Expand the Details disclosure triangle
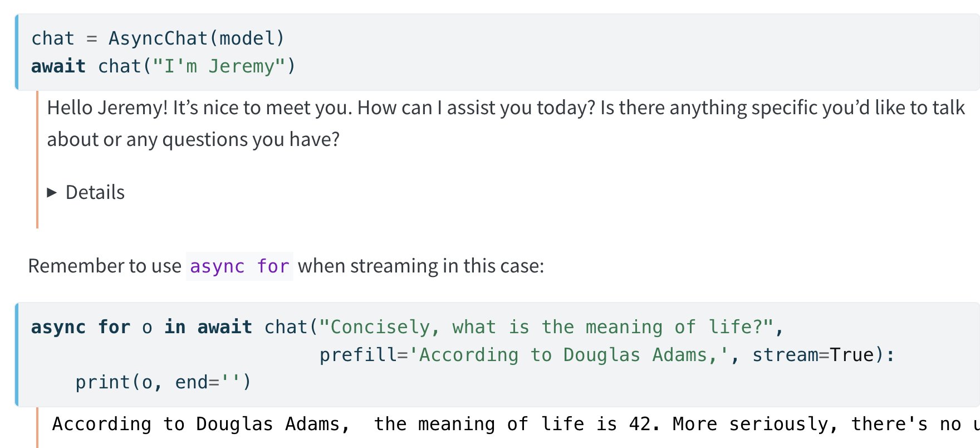The height and width of the screenshot is (448, 980). point(52,193)
